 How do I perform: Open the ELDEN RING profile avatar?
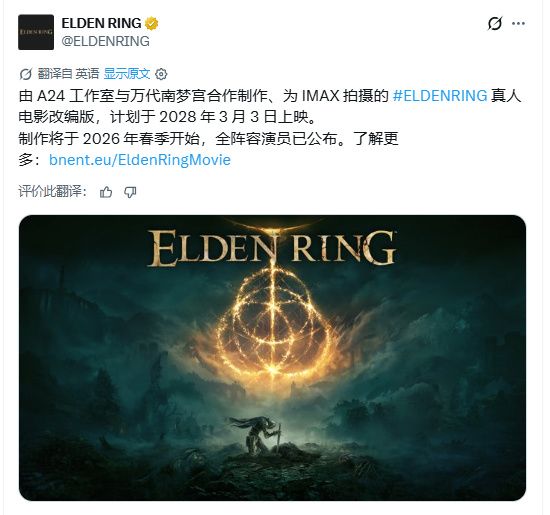[36, 32]
